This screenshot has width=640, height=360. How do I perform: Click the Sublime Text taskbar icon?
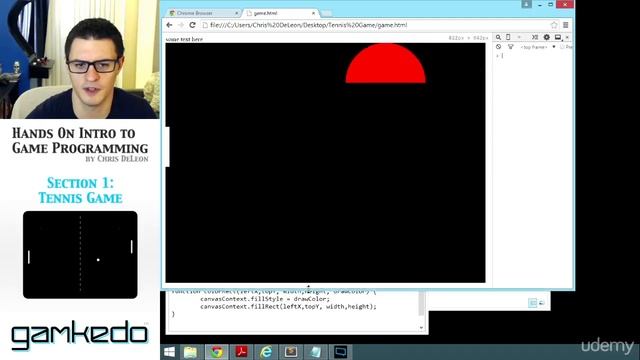click(x=291, y=352)
